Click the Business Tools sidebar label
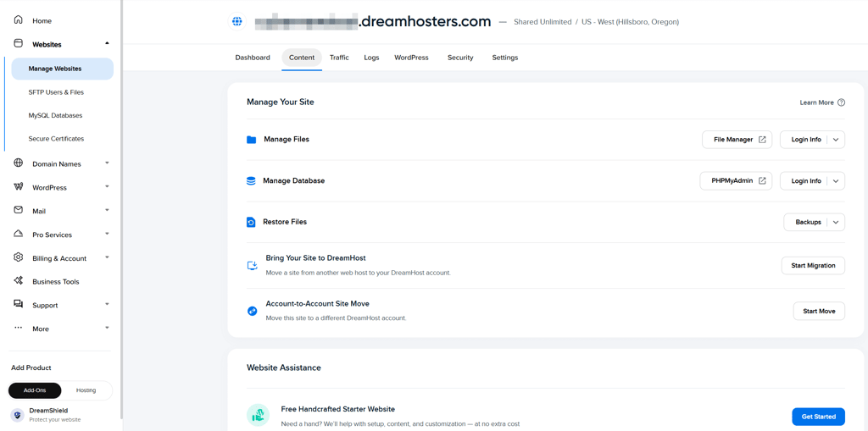The width and height of the screenshot is (868, 431). coord(56,282)
